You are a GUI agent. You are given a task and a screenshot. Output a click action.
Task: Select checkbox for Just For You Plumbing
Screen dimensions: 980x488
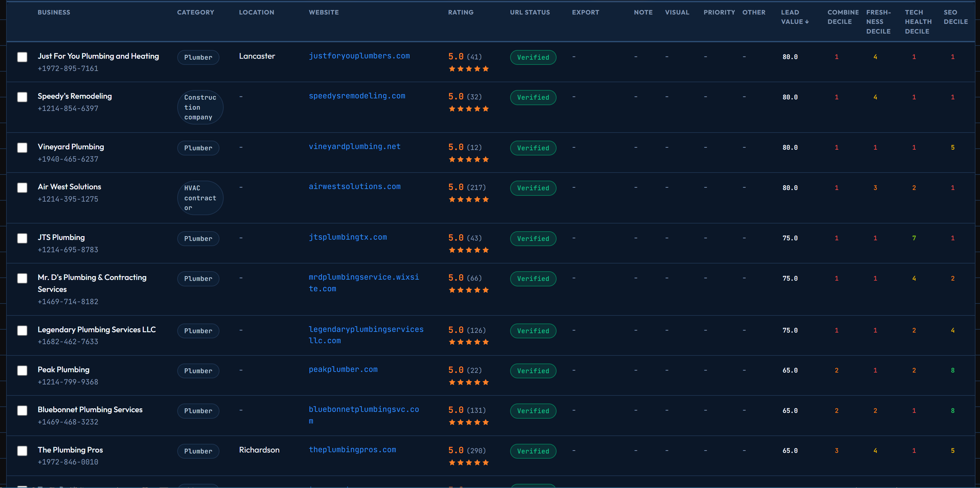point(23,57)
